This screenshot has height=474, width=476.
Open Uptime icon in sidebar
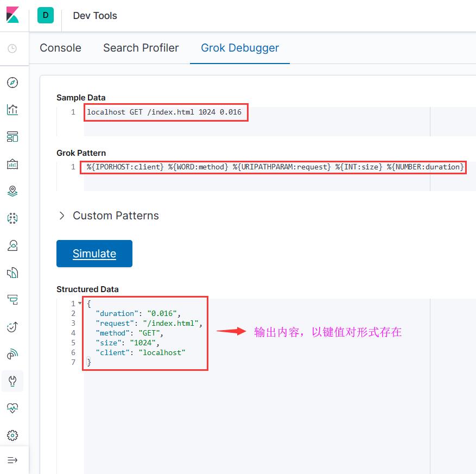pos(12,327)
